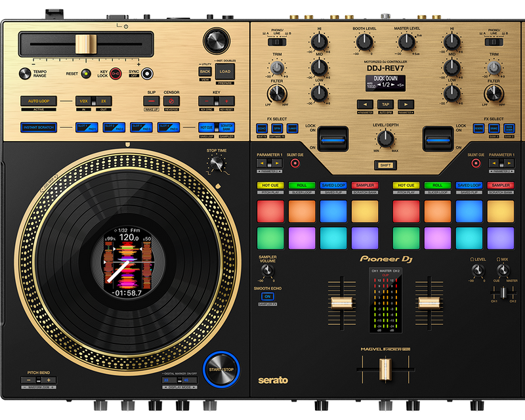Toggle KEY LOCK on the left deck

[115, 73]
